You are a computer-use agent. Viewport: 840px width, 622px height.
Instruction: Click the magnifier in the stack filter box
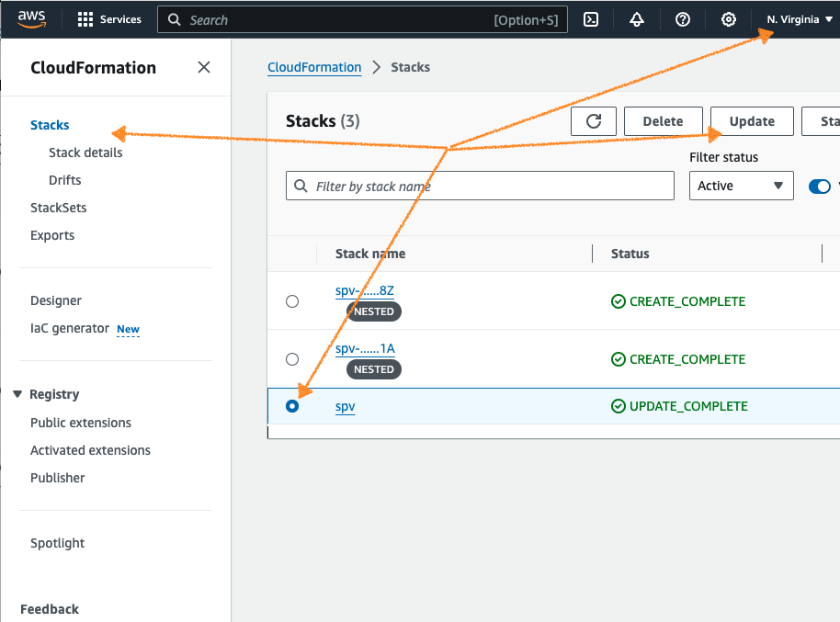click(301, 186)
